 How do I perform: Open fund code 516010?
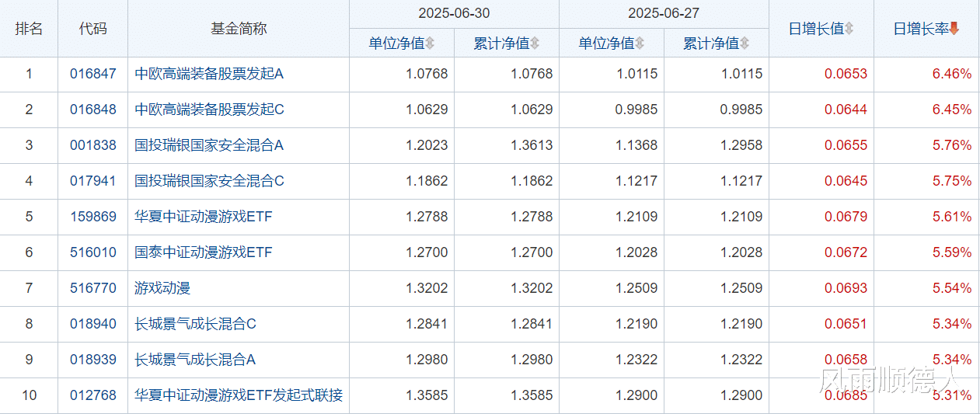click(x=93, y=252)
